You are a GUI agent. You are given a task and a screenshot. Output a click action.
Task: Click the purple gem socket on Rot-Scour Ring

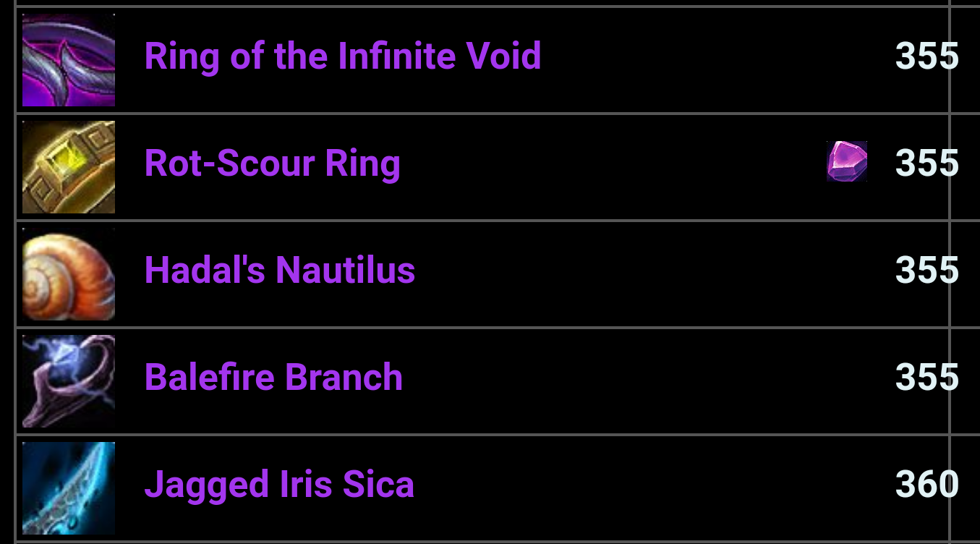click(847, 161)
